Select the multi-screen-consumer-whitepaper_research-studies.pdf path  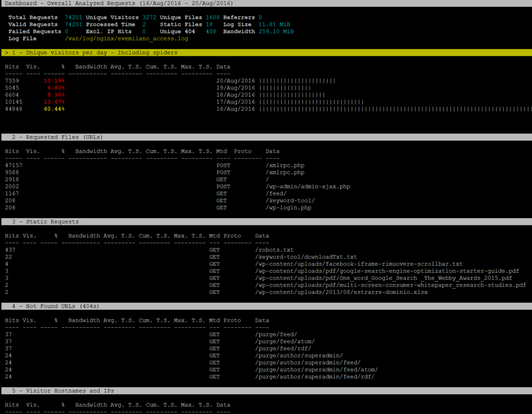tap(391, 285)
